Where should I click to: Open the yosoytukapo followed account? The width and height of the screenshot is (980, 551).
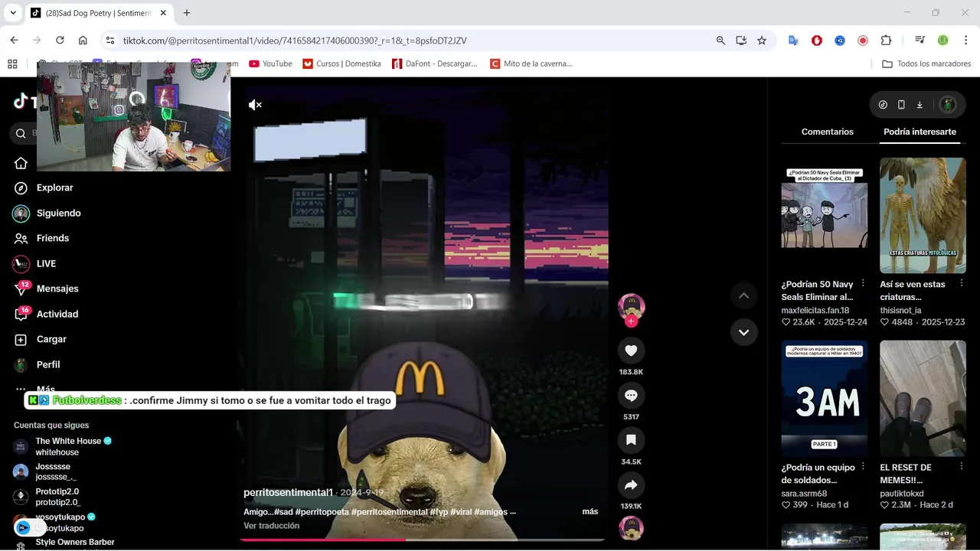(x=60, y=522)
